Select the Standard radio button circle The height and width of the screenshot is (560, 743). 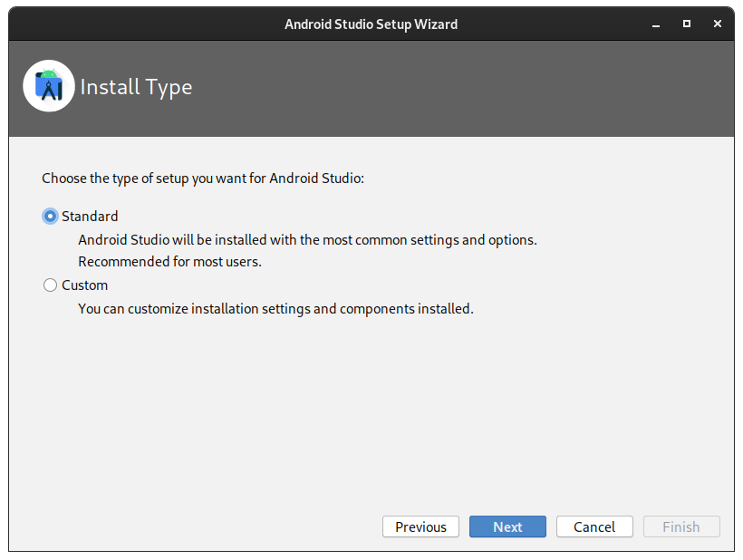51,217
